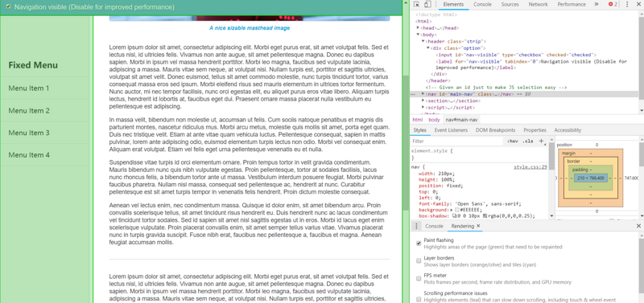
Task: Click the Filter styles input field
Action: 456,141
